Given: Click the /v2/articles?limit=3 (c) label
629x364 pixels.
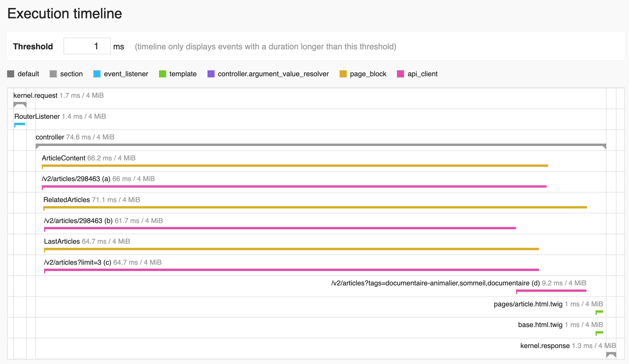Looking at the screenshot, I should coord(103,262).
